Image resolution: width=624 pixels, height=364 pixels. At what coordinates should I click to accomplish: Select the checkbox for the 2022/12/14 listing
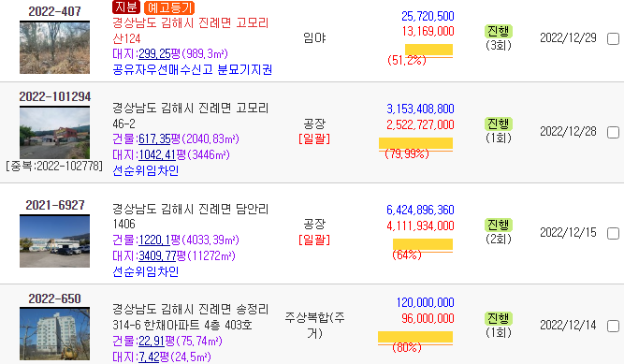[613, 327]
